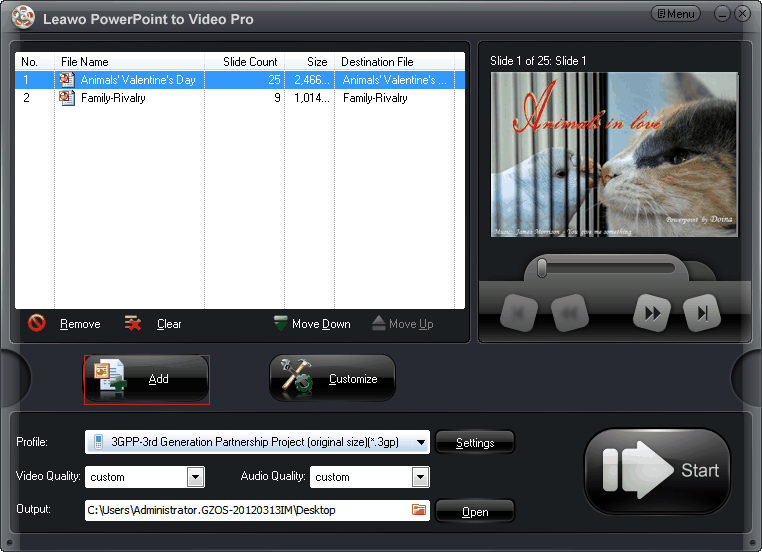Click the size cell 1,014...
762x552 pixels.
(312, 98)
